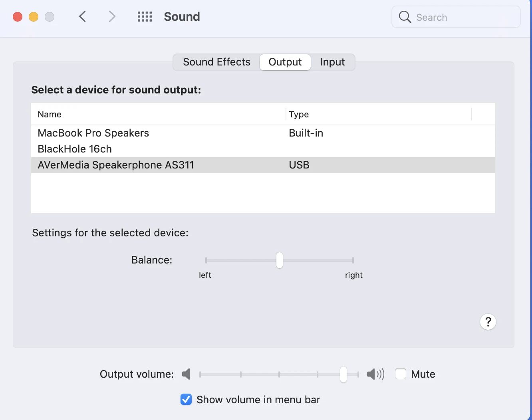Screen dimensions: 532x420
Task: Click the low volume speaker icon
Action: [x=186, y=374]
